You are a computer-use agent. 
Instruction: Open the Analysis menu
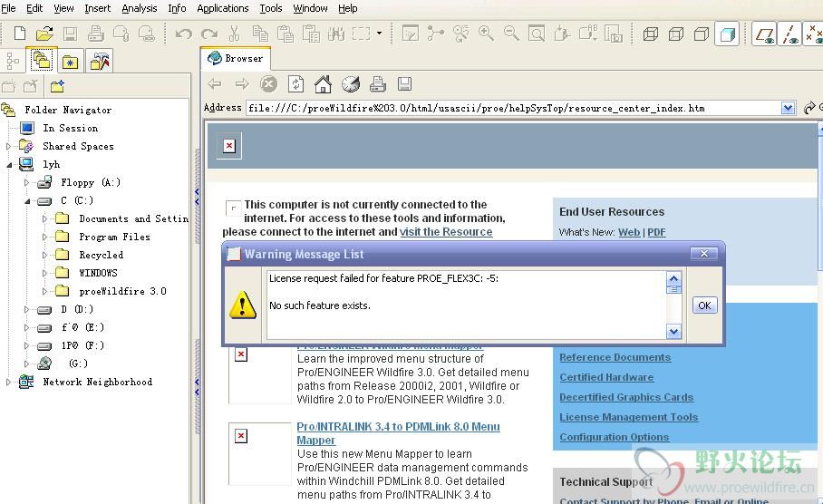(x=139, y=8)
